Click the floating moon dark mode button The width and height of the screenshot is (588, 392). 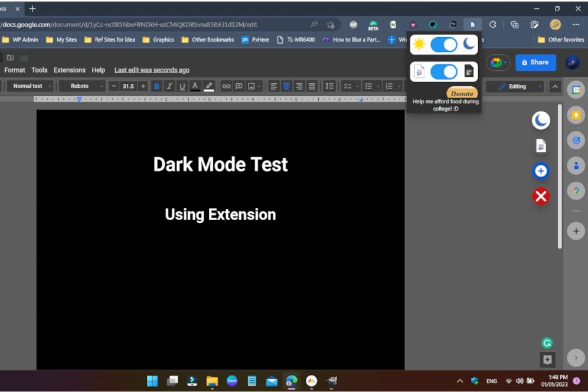(x=541, y=120)
